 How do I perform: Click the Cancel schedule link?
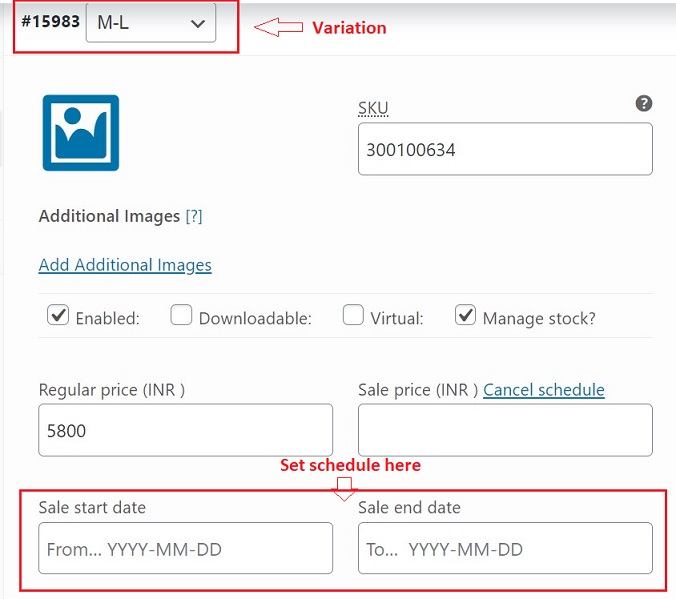click(544, 390)
